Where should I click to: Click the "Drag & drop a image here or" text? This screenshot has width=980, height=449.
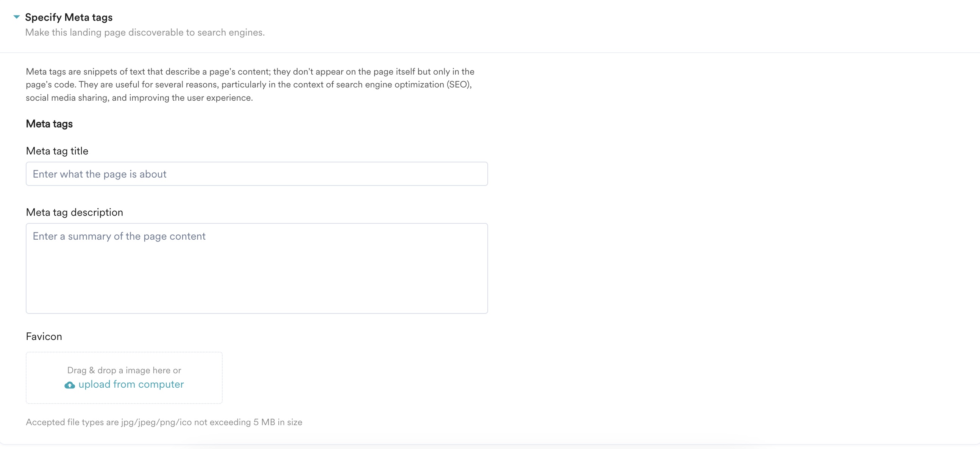pos(124,370)
